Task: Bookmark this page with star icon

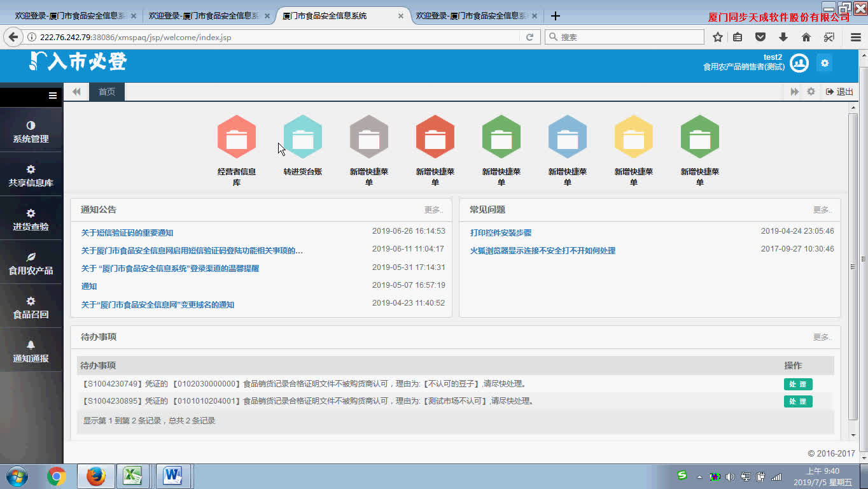Action: point(718,38)
